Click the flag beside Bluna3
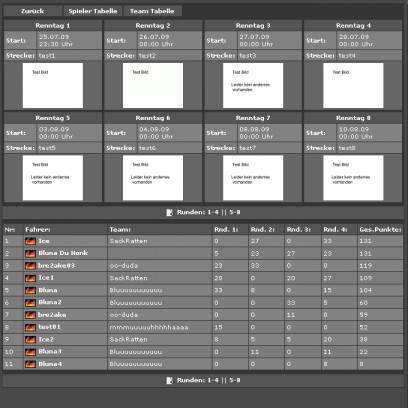Screen dimensions: 408x408 tap(30, 352)
